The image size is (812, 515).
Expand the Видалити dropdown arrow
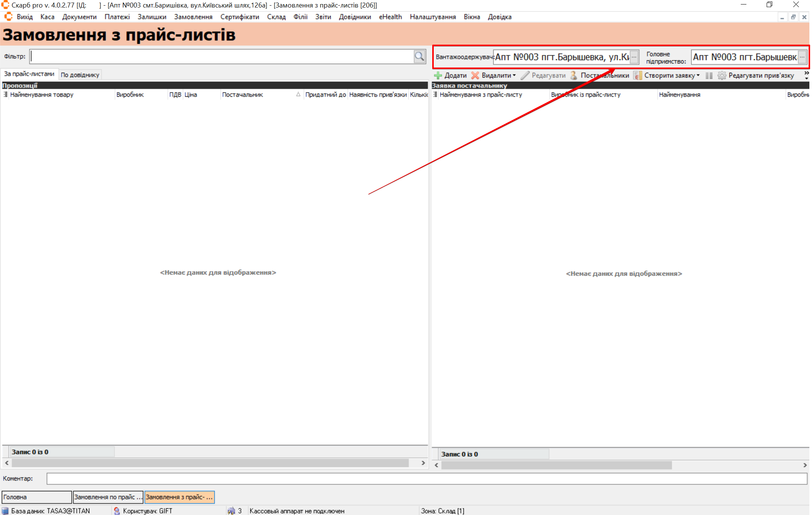pos(514,75)
